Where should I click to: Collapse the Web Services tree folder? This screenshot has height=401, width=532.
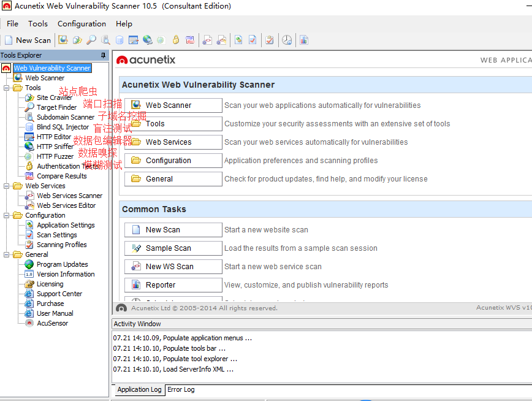[6, 186]
